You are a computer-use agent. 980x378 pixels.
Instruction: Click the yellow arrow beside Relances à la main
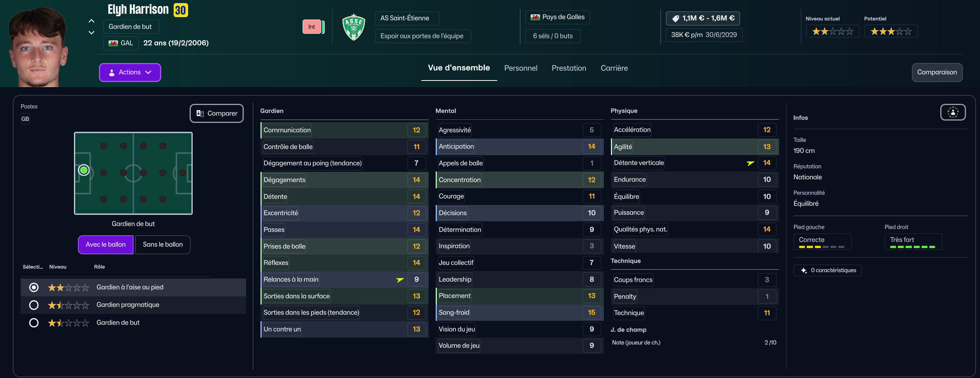point(400,280)
